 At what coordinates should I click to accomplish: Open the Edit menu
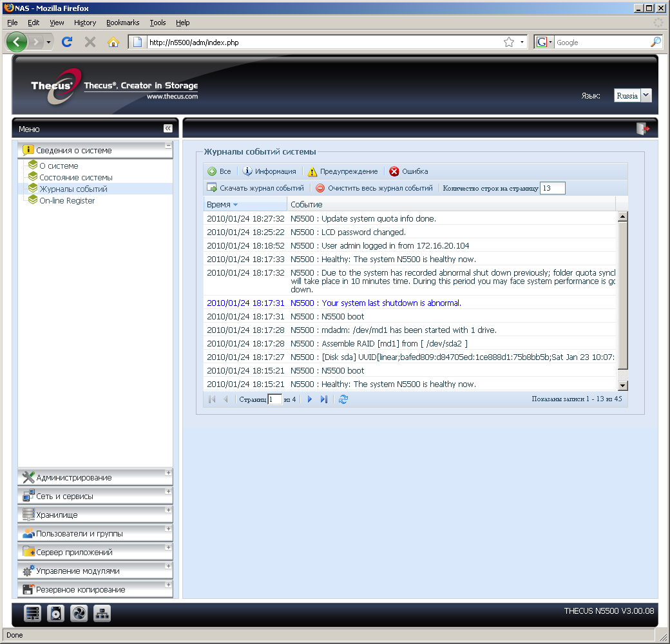33,23
